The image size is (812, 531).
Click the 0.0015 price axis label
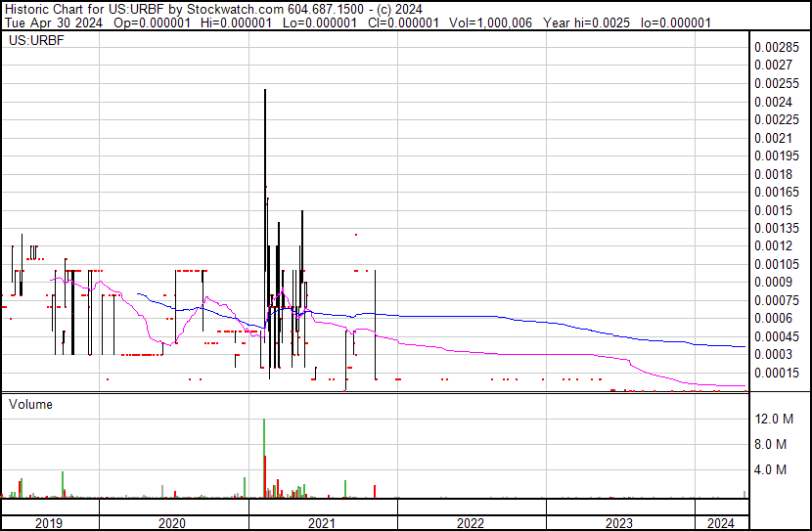point(773,210)
